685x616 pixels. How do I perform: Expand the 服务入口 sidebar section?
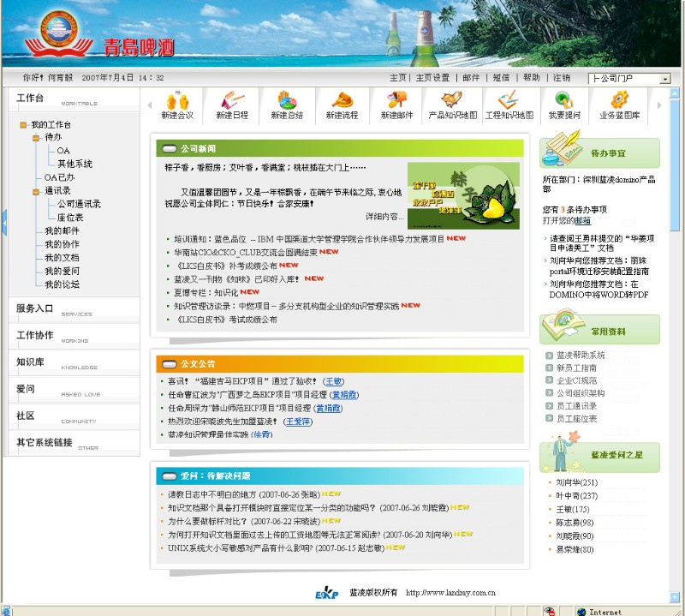point(74,309)
